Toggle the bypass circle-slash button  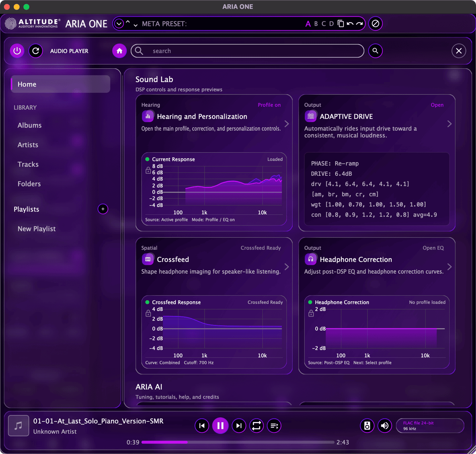[375, 23]
